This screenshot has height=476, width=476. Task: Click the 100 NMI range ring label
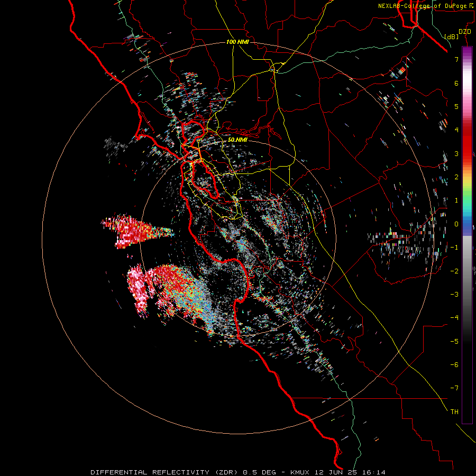[237, 42]
